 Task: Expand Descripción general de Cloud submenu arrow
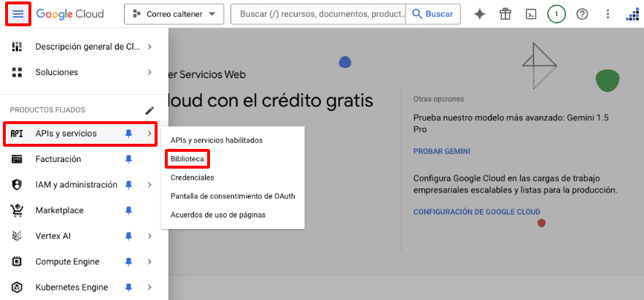point(150,47)
